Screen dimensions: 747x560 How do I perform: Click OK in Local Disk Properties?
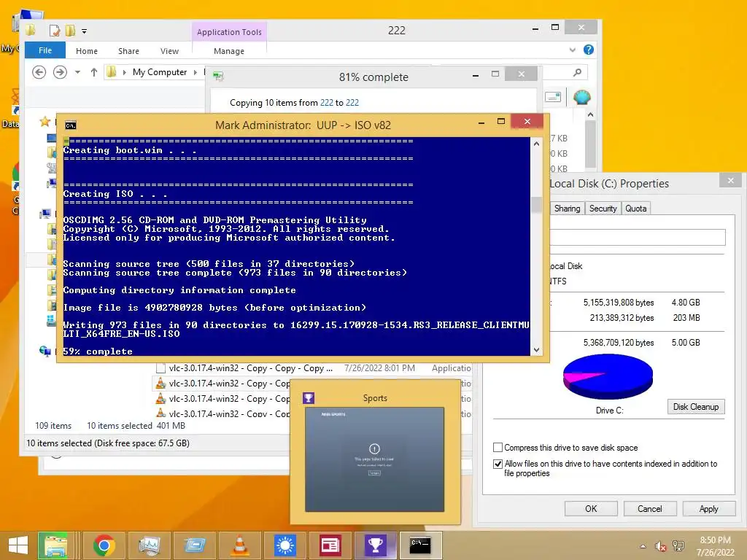click(x=591, y=508)
